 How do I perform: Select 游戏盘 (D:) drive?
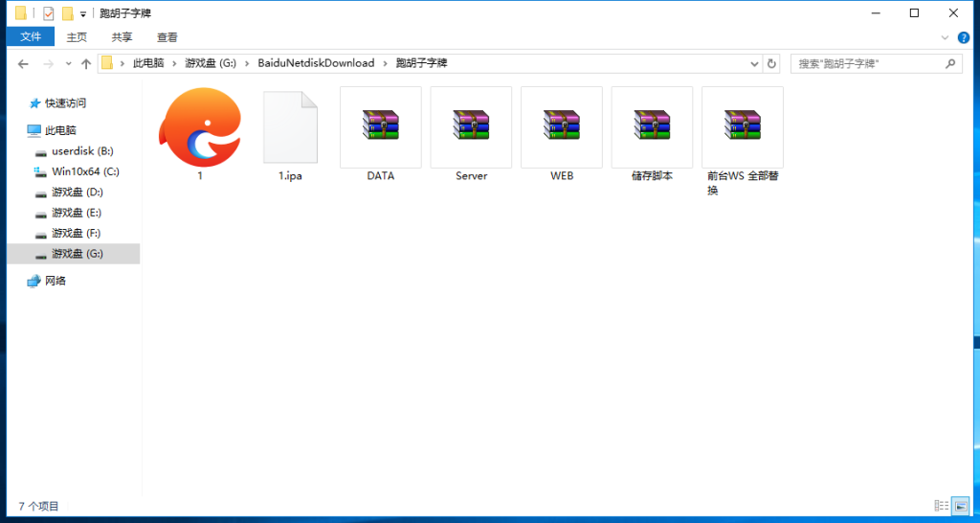(x=78, y=193)
